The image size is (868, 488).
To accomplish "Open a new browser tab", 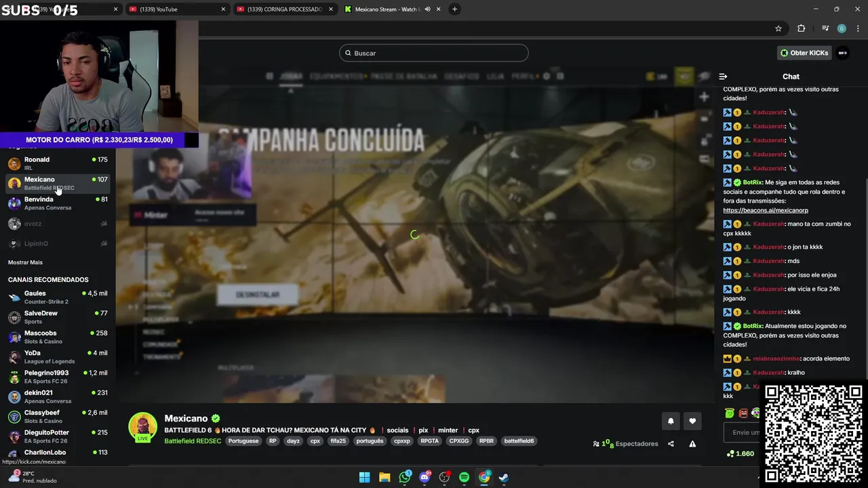I will tap(455, 9).
